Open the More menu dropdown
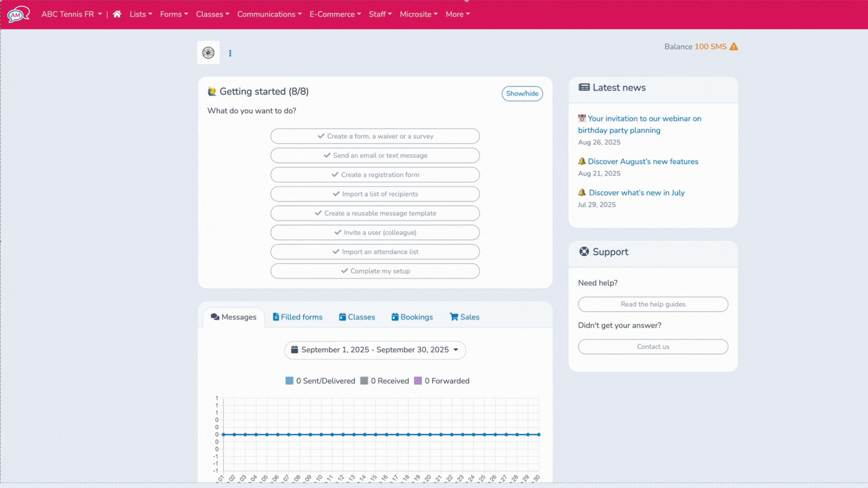Viewport: 868px width, 488px height. [458, 14]
